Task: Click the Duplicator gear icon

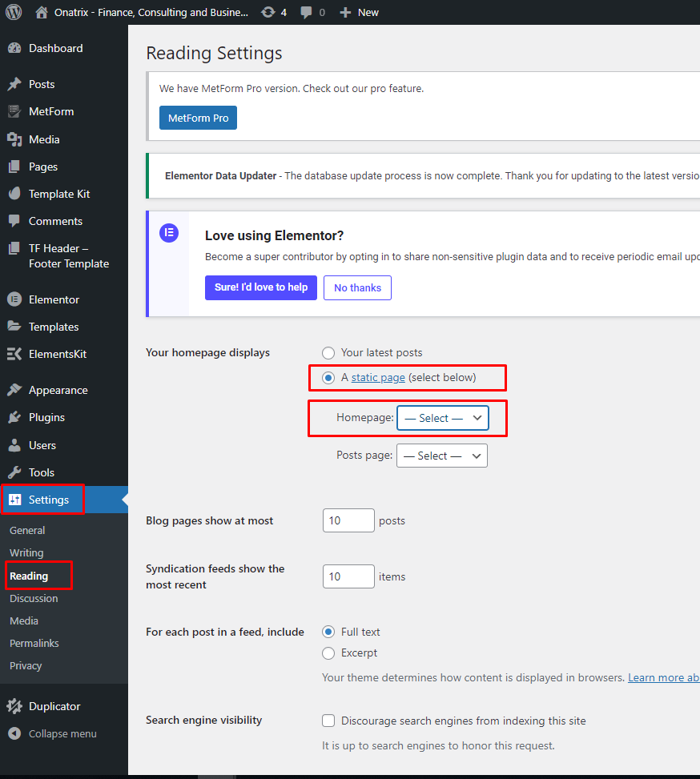Action: pyautogui.click(x=14, y=706)
